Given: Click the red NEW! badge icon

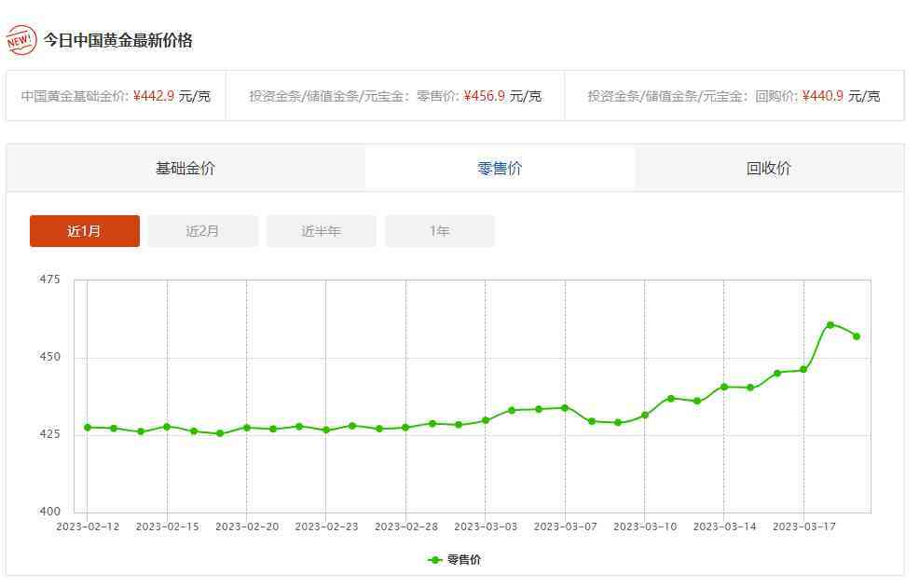Looking at the screenshot, I should [21, 40].
